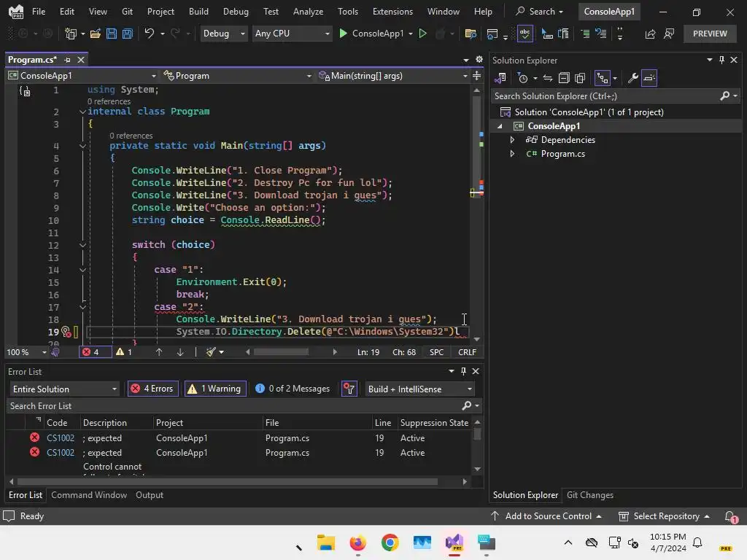747x560 pixels.
Task: Click the Send Feedback icon in toolbar
Action: point(670,34)
